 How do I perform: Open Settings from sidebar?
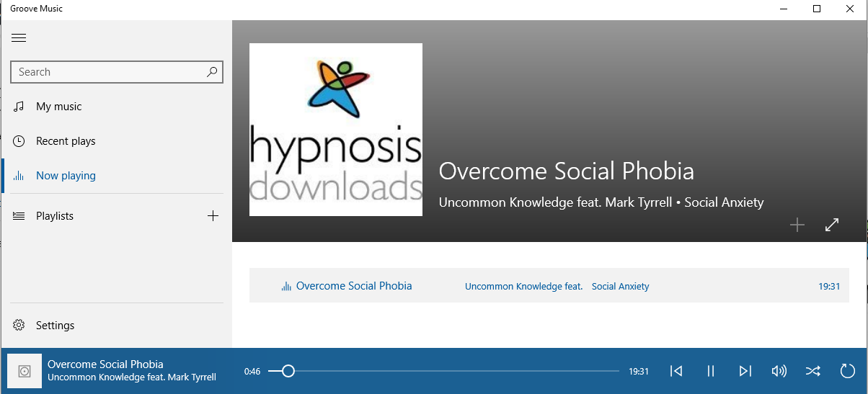[117, 326]
